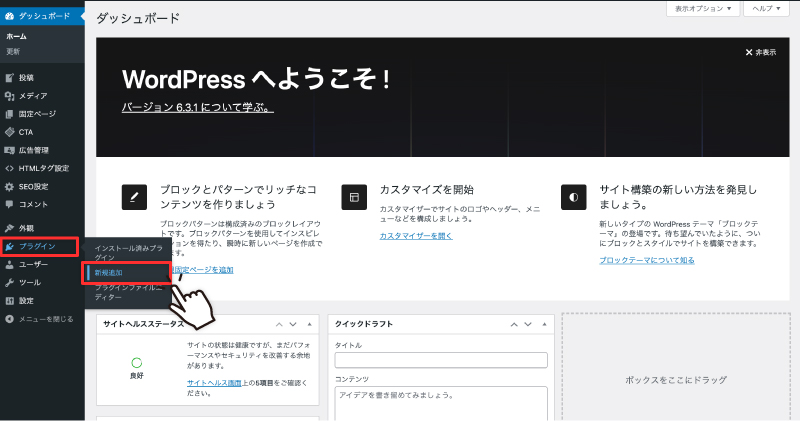Image resolution: width=800 pixels, height=421 pixels.
Task: Click カスタマイザーを開く link
Action: (416, 236)
